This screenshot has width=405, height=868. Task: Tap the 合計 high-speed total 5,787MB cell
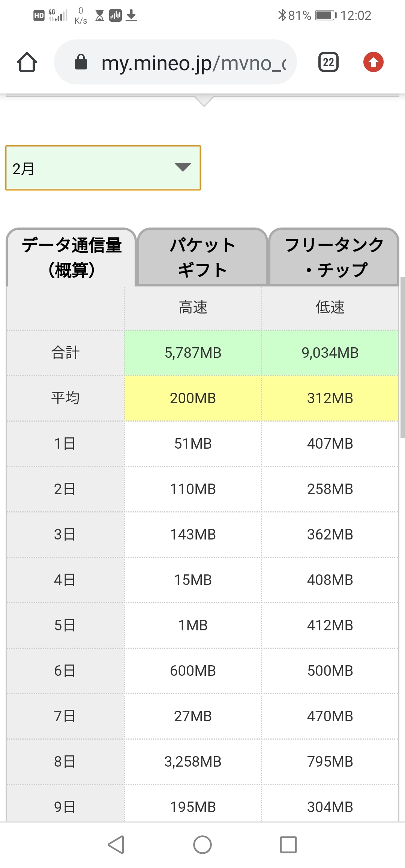pos(193,353)
